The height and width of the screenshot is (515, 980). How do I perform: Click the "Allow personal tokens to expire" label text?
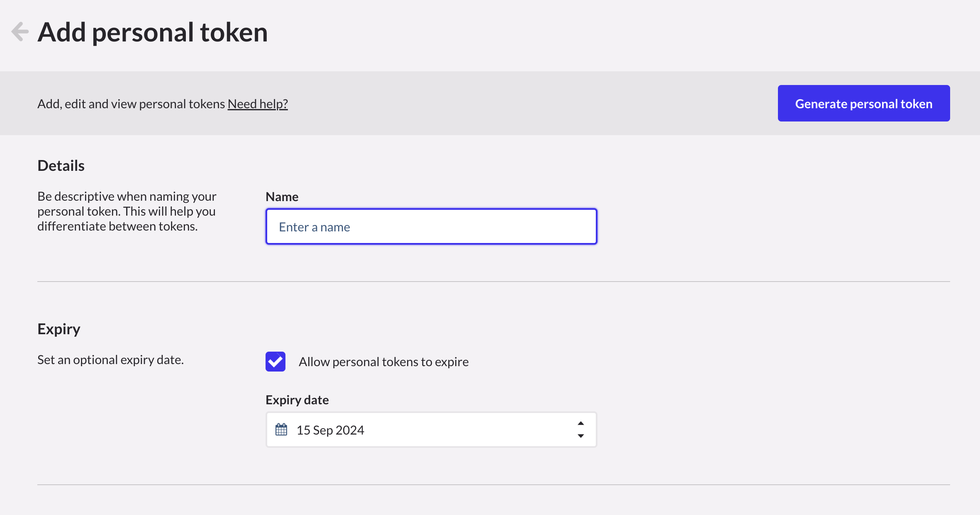pos(383,362)
